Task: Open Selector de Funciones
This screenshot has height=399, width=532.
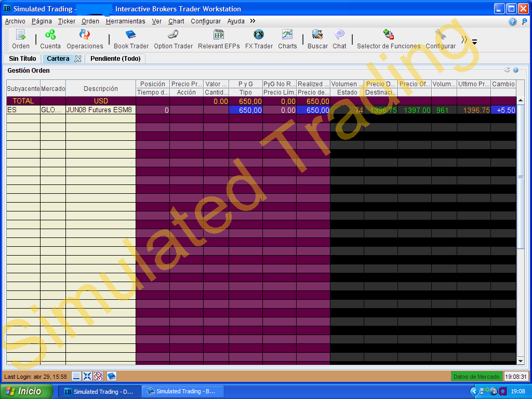Action: click(x=389, y=39)
